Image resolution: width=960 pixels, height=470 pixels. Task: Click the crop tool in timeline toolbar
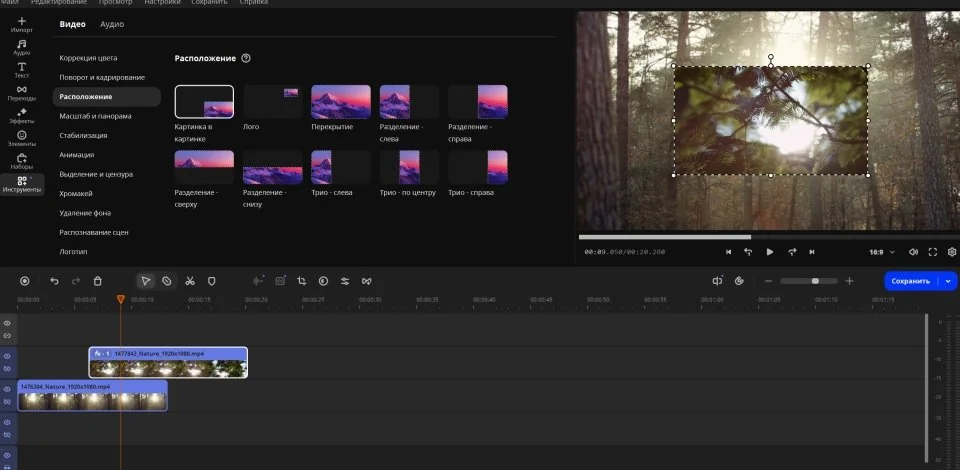click(x=301, y=281)
